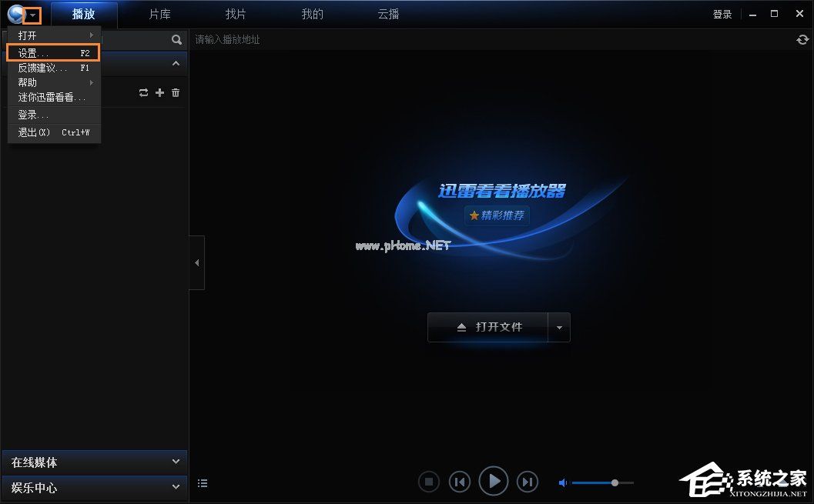Viewport: 814px width, 504px height.
Task: Open the 打开文件 dropdown arrow
Action: [x=560, y=327]
